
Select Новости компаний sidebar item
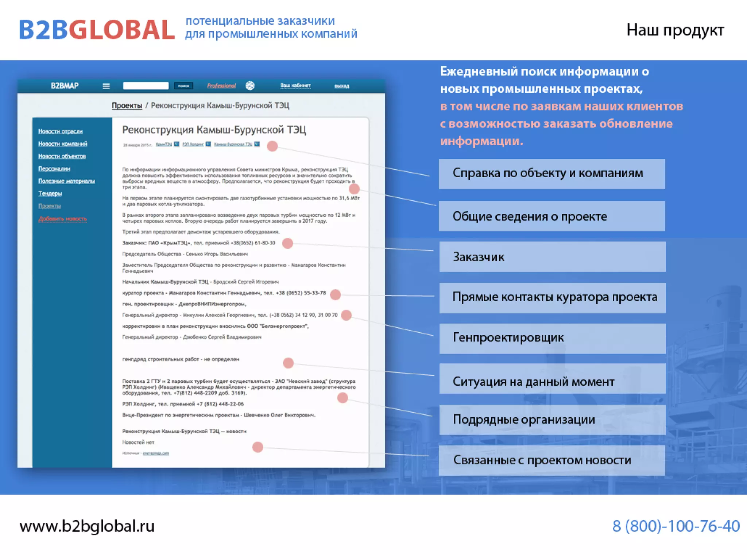(x=63, y=144)
